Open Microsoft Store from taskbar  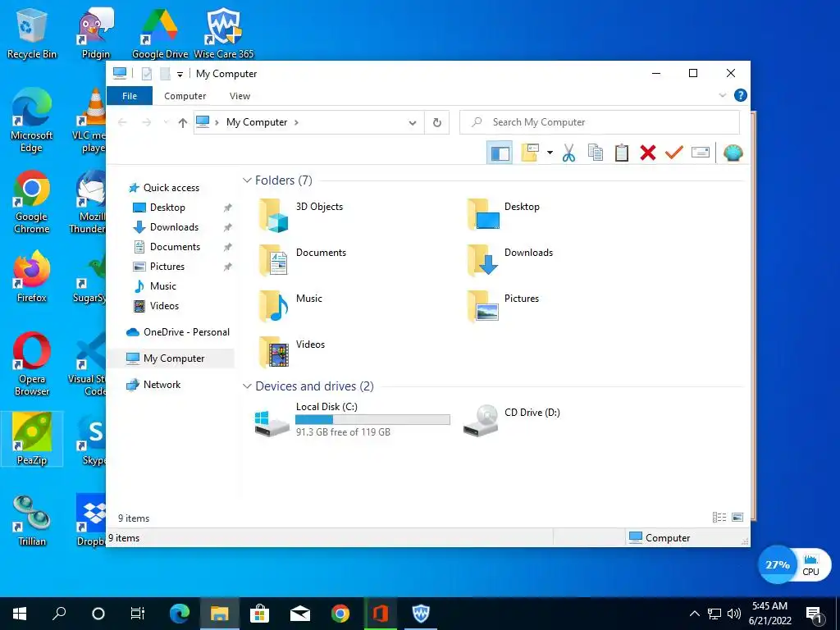pos(259,614)
